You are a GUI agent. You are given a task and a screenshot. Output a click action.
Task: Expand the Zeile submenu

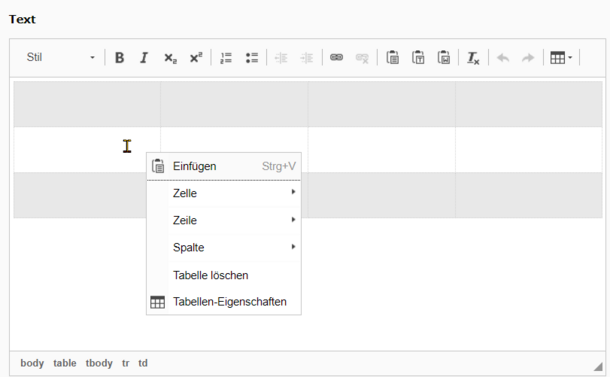click(x=224, y=220)
